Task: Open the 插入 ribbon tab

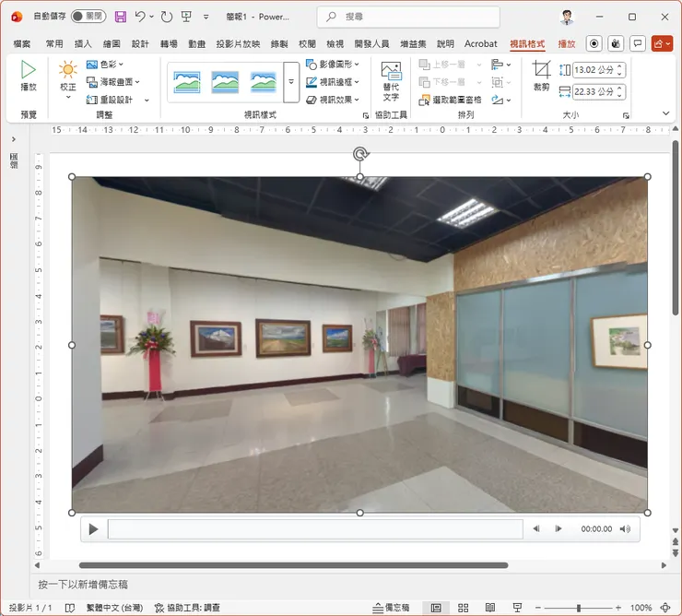Action: coord(83,43)
